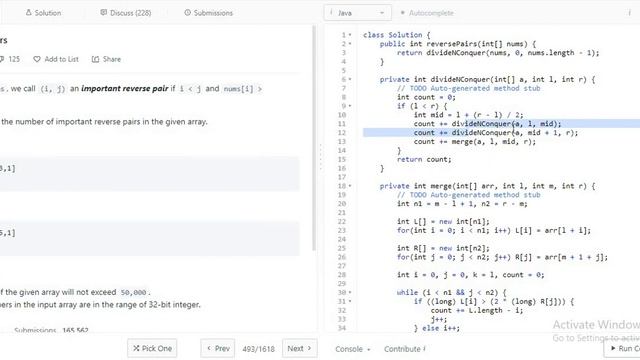Click the heart icon next to Add to List
Image resolution: width=640 pixels, height=360 pixels.
[37, 59]
